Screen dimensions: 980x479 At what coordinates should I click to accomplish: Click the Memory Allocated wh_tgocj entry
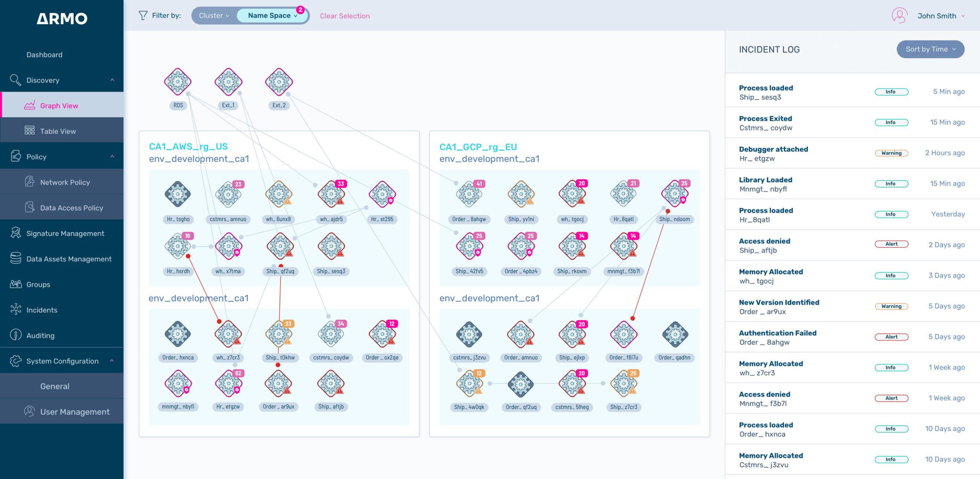[x=852, y=276]
